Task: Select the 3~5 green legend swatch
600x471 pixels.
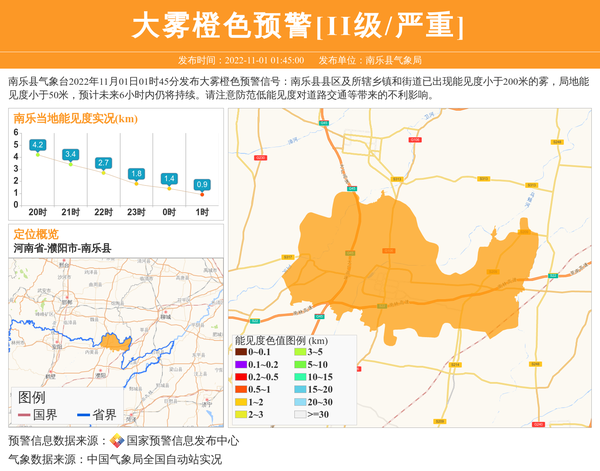Action: point(300,352)
